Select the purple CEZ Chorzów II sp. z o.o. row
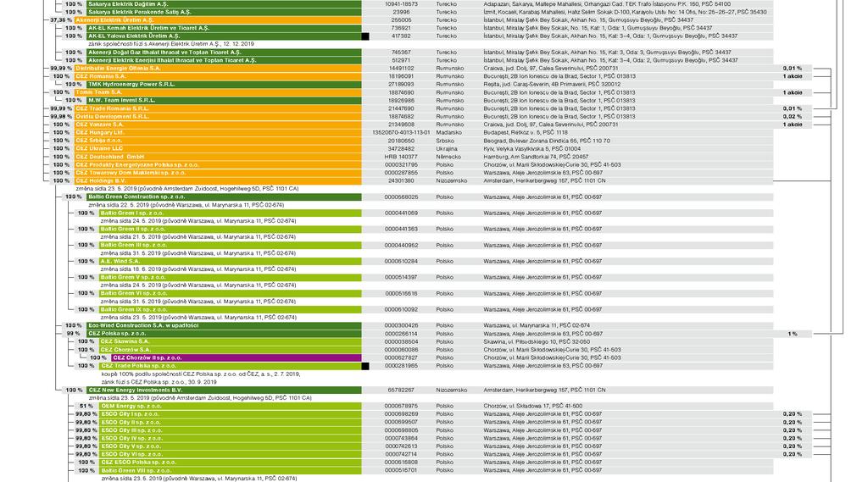 click(x=237, y=357)
